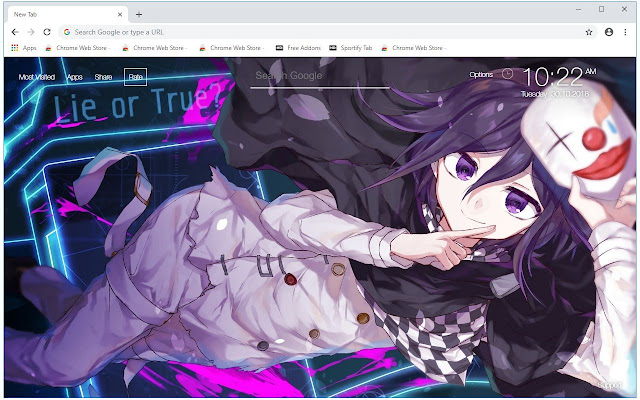Minimize the Chrome window
Image resolution: width=640 pixels, height=400 pixels.
click(x=578, y=9)
